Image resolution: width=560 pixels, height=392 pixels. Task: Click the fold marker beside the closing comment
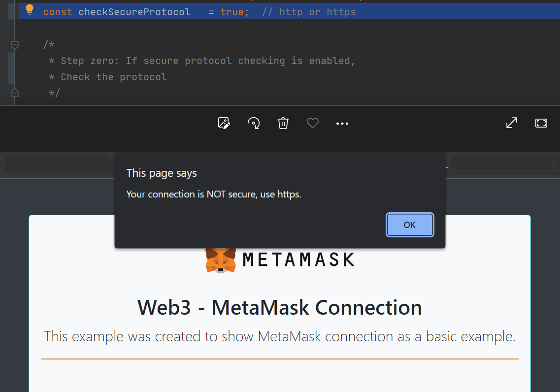point(15,92)
